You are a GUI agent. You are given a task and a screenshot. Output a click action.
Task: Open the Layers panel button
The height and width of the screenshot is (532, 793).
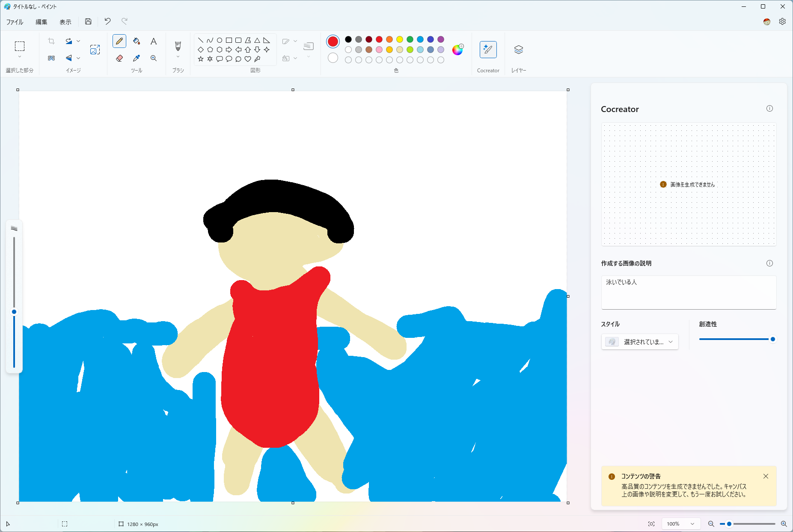pyautogui.click(x=519, y=50)
